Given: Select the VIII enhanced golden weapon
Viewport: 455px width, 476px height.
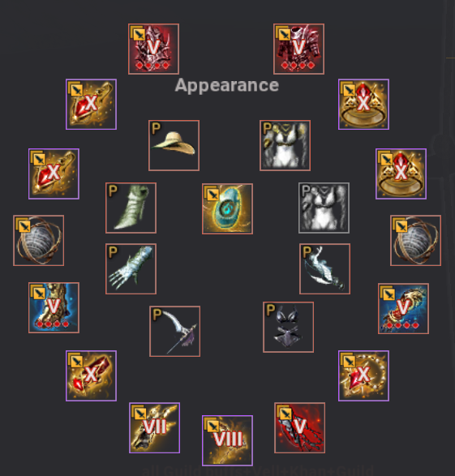Looking at the screenshot, I should pyautogui.click(x=227, y=440).
